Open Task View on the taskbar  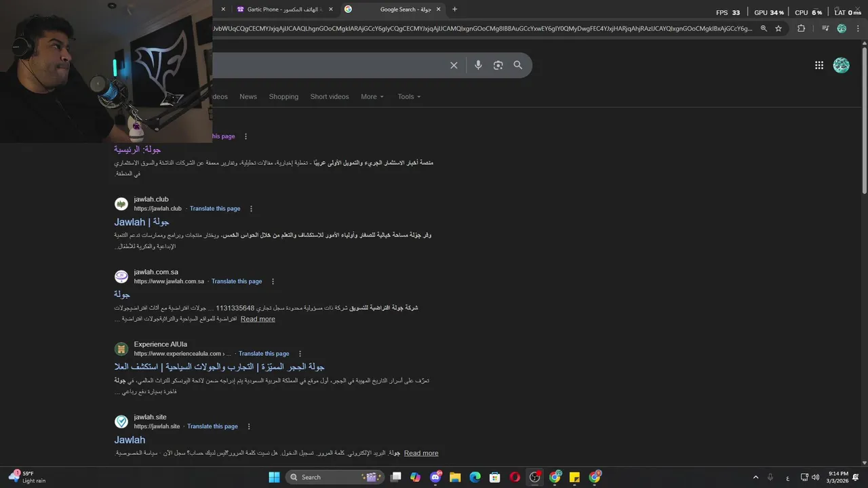[x=396, y=477]
